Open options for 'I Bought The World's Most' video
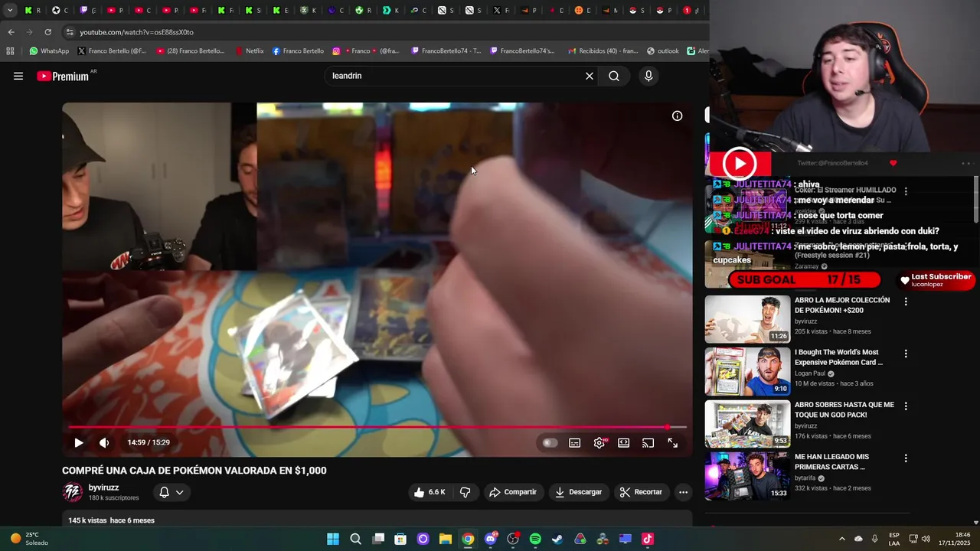980x551 pixels. (906, 354)
